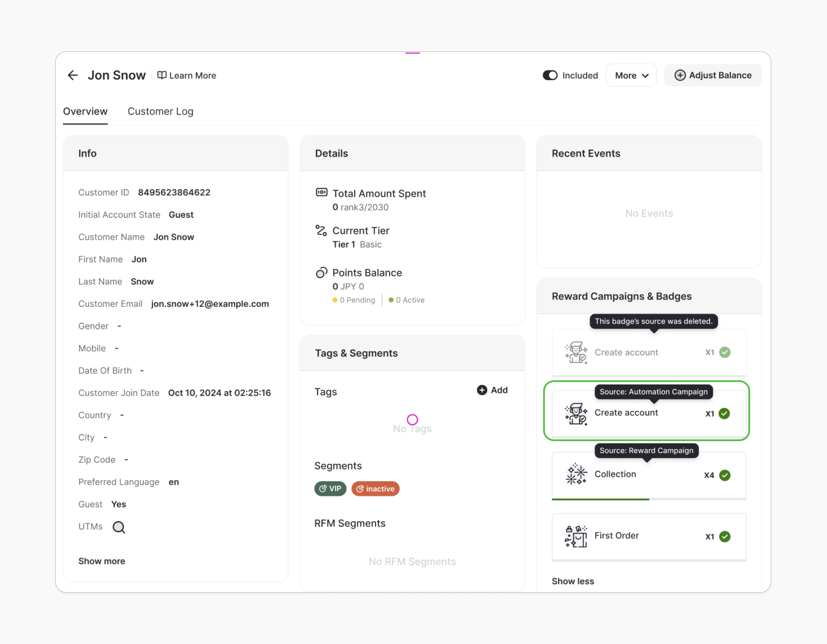
Task: Click the Collection badge sparkle icon
Action: 576,474
